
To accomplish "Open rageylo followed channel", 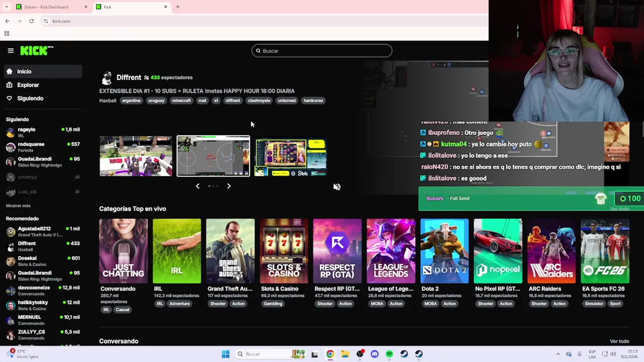I will (43, 132).
